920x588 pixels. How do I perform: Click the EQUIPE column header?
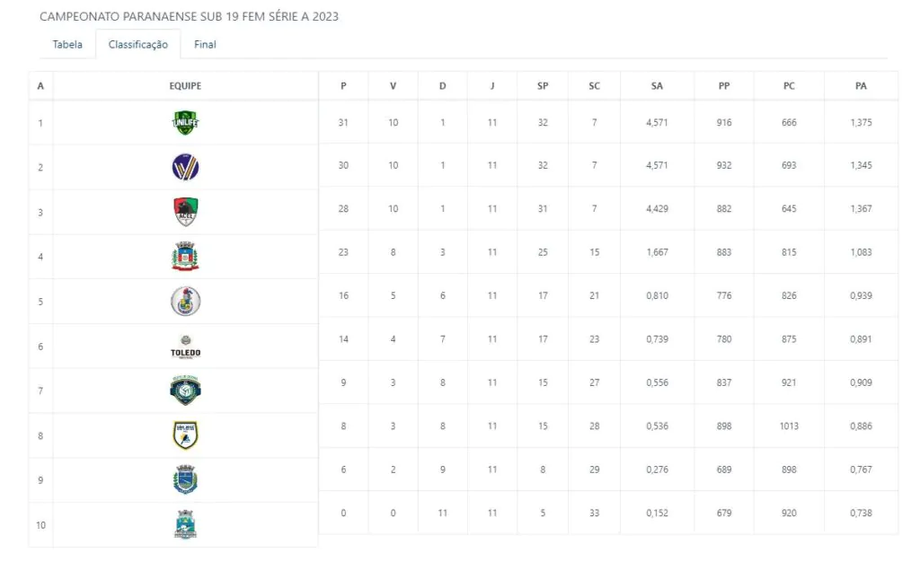coord(185,86)
